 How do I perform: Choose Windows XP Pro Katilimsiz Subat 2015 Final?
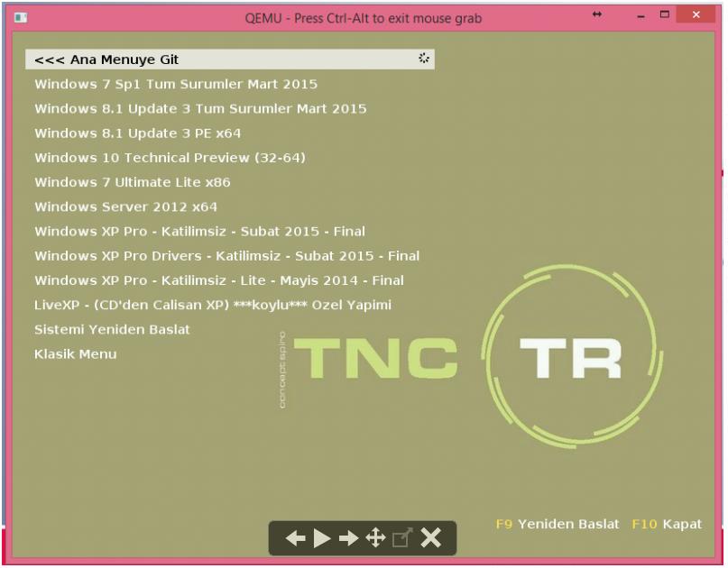199,232
